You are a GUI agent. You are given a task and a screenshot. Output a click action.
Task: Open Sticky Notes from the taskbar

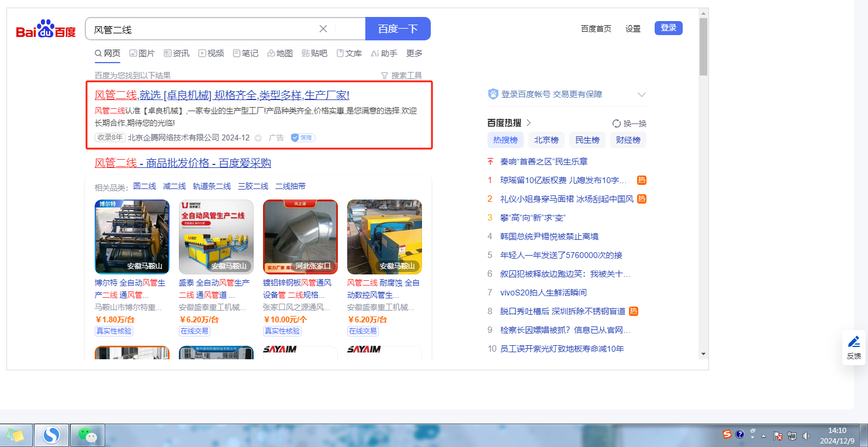coord(16,435)
